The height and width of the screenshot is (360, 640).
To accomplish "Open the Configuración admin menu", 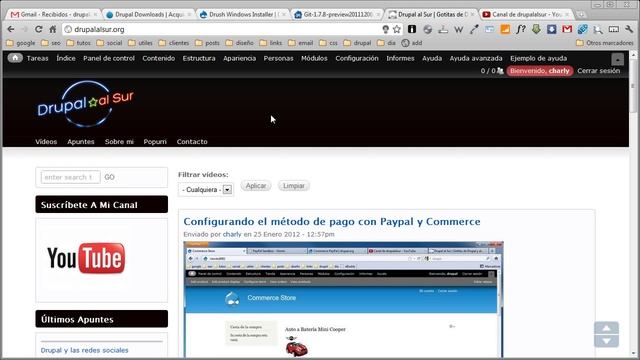I will pos(357,58).
